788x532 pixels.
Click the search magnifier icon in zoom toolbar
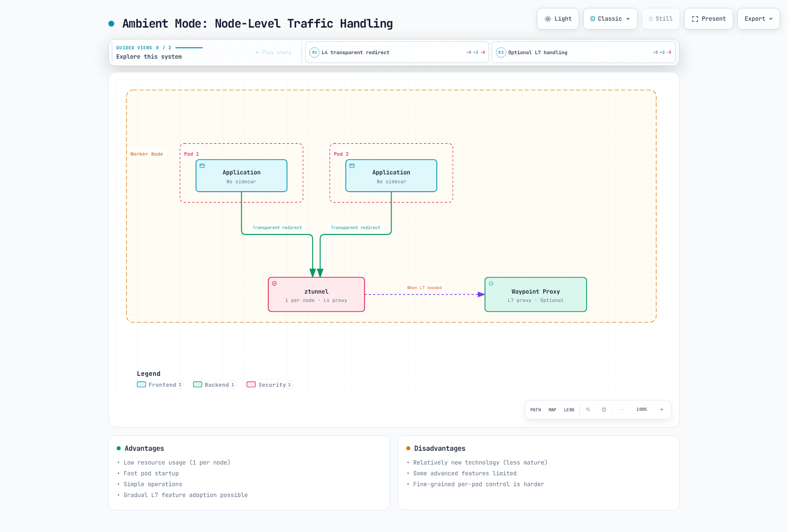click(588, 410)
